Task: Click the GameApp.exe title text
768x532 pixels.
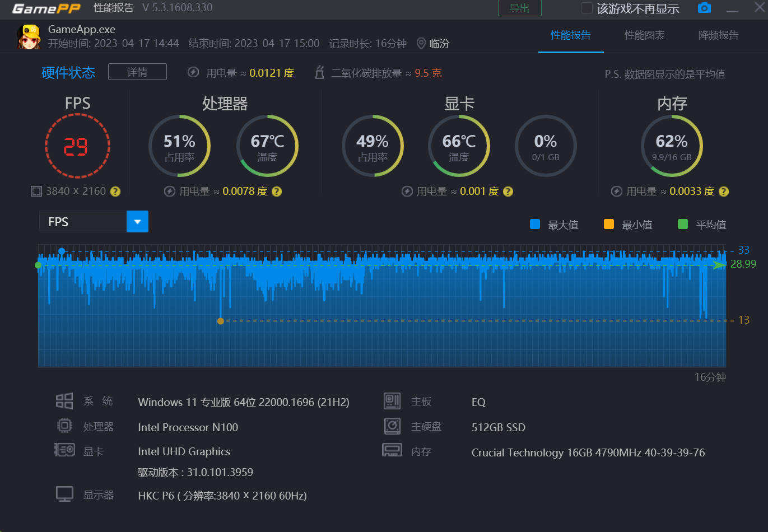Action: pos(82,29)
